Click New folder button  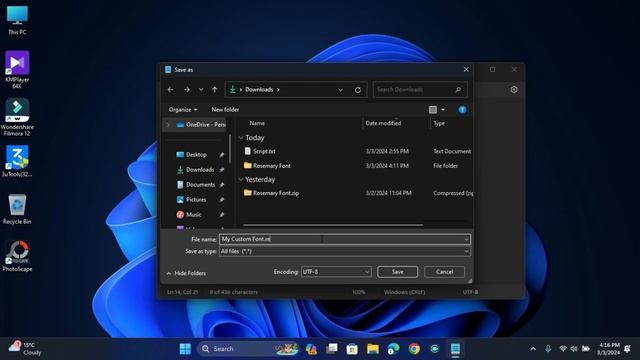tap(225, 109)
